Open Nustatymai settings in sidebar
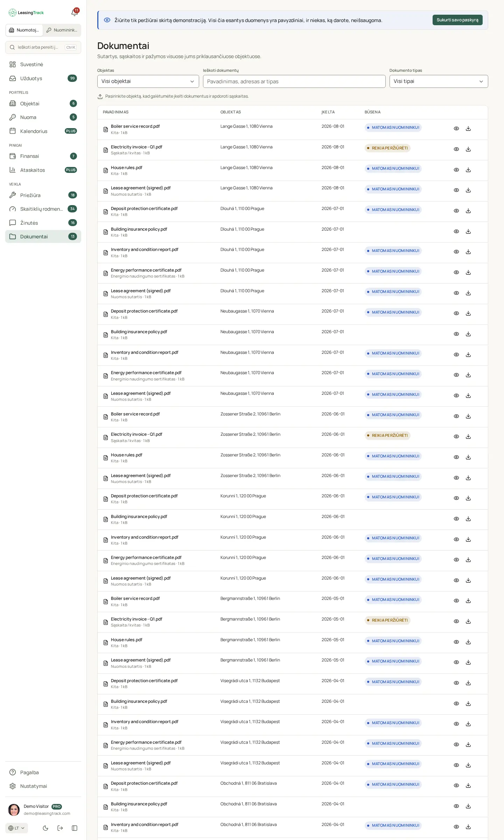 (x=43, y=786)
